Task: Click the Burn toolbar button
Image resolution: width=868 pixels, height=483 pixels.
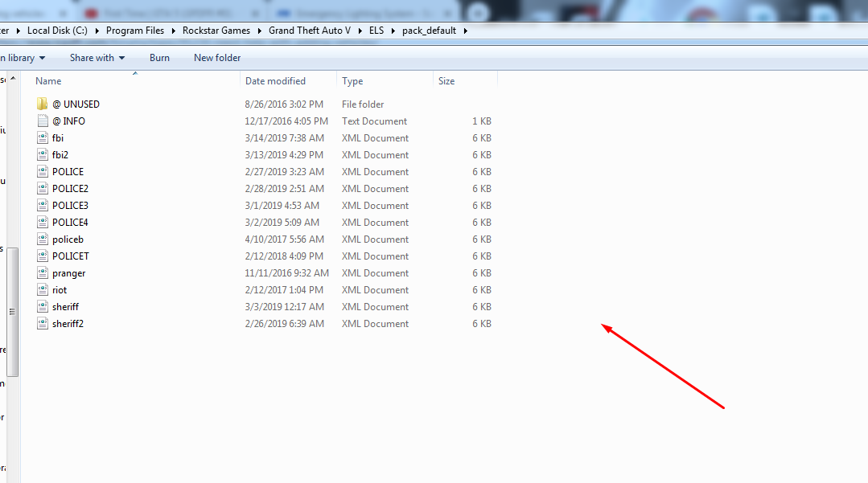Action: [x=159, y=58]
